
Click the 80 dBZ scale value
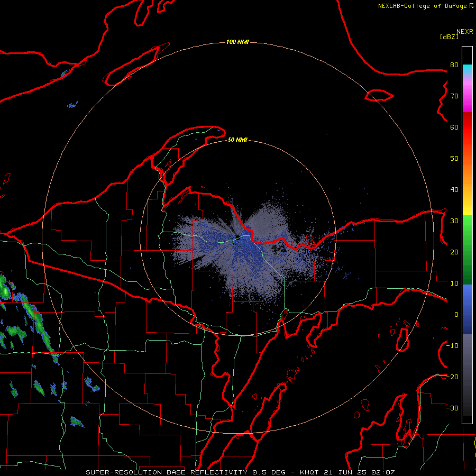[x=454, y=65]
